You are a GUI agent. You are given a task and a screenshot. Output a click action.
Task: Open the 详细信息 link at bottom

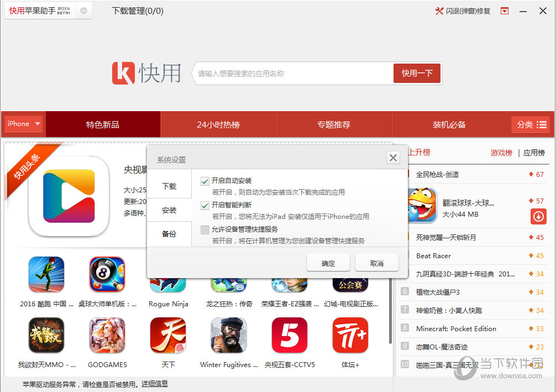coord(154,384)
